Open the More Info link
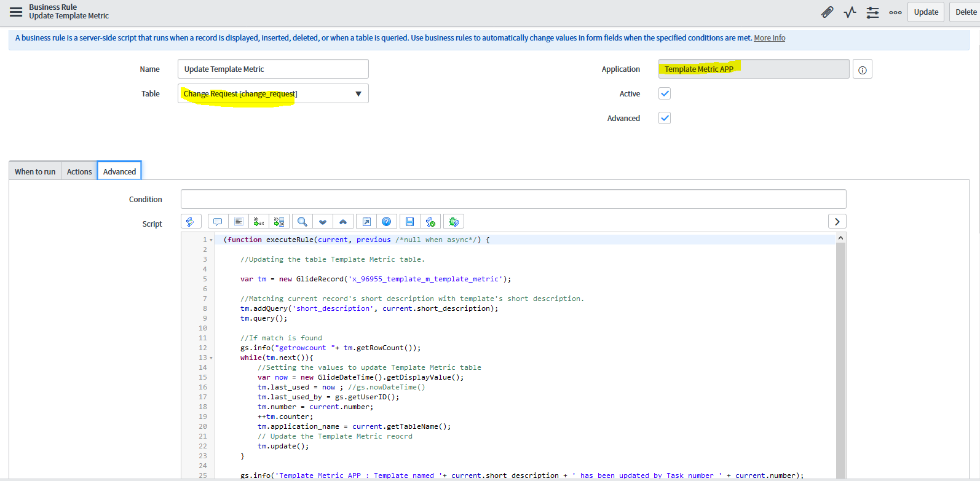 click(x=769, y=38)
